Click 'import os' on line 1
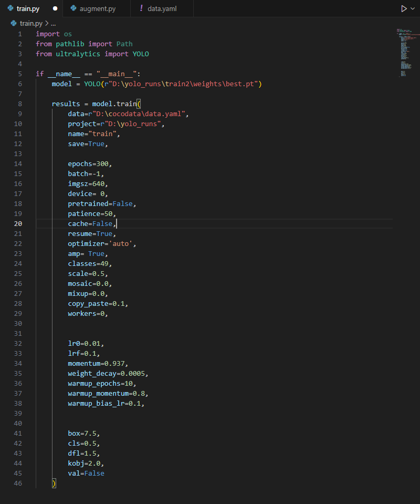Image resolution: width=420 pixels, height=504 pixels. (54, 34)
